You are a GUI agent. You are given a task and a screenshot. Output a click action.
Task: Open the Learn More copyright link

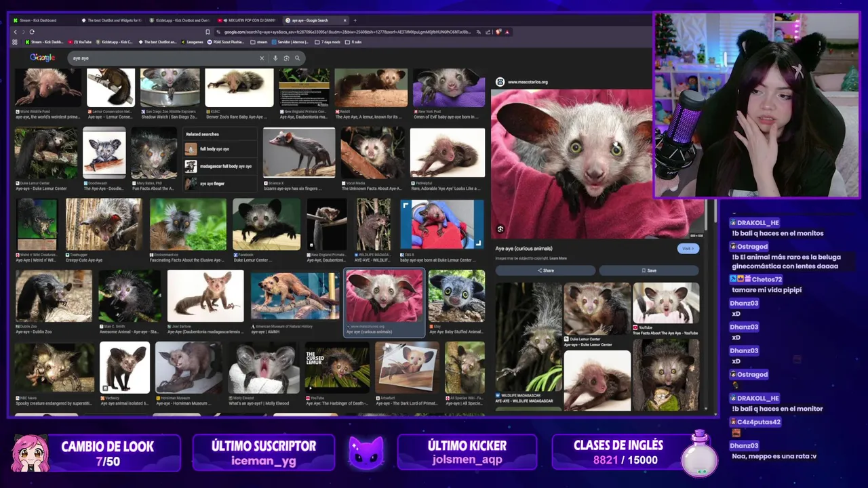pos(558,258)
